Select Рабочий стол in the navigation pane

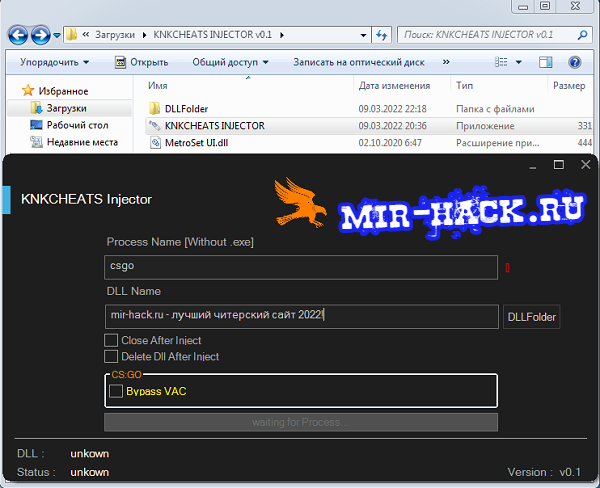click(x=79, y=125)
